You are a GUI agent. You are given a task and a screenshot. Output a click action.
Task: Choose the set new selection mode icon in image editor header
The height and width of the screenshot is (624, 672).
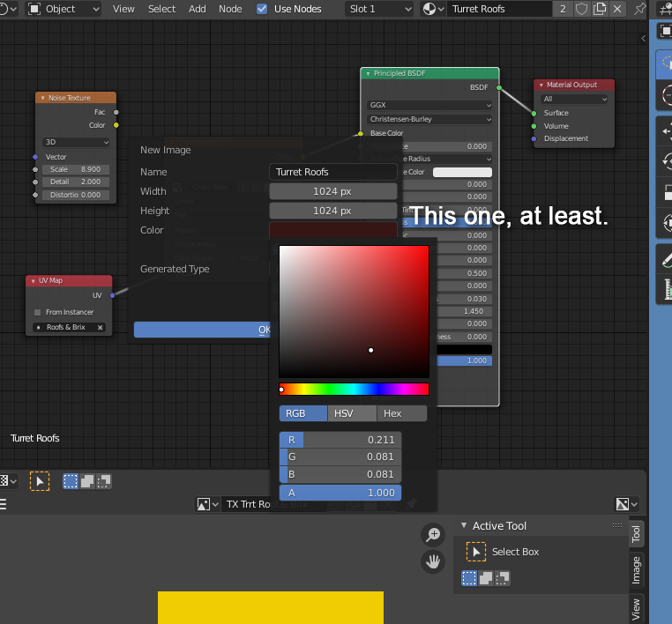pyautogui.click(x=71, y=481)
